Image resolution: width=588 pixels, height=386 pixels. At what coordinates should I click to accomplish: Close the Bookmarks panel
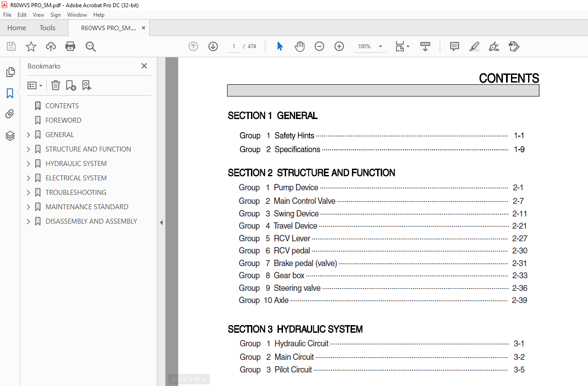coord(144,66)
